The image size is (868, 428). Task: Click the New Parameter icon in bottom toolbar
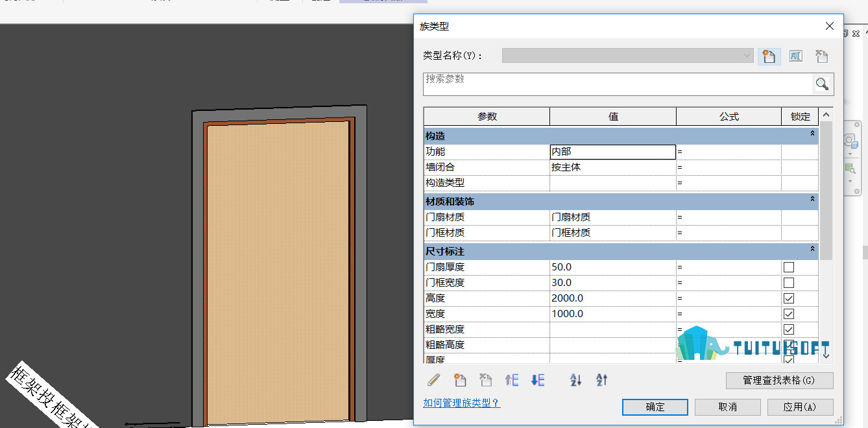tap(460, 380)
